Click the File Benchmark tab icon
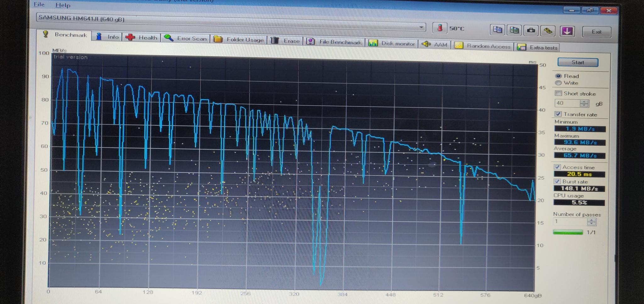This screenshot has width=644, height=304. click(310, 41)
